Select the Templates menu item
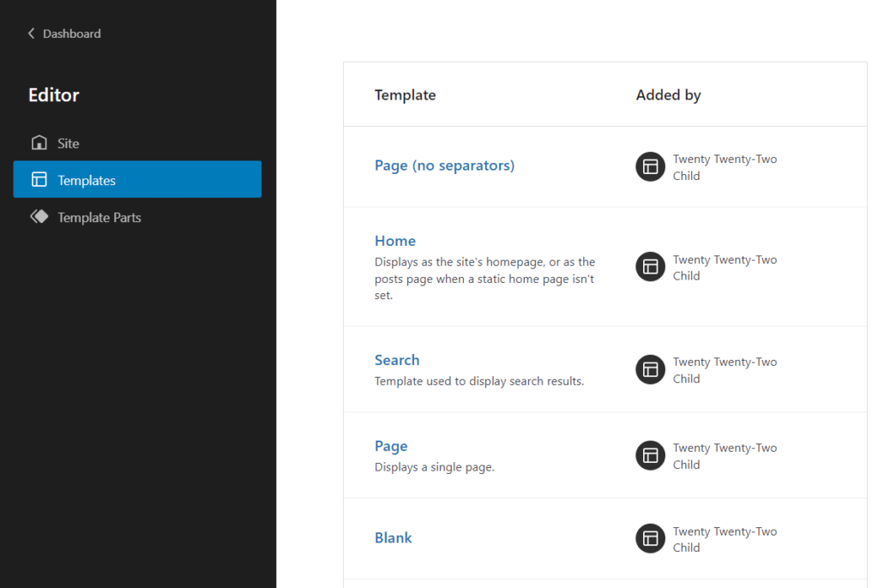This screenshot has width=878, height=588. pos(137,180)
